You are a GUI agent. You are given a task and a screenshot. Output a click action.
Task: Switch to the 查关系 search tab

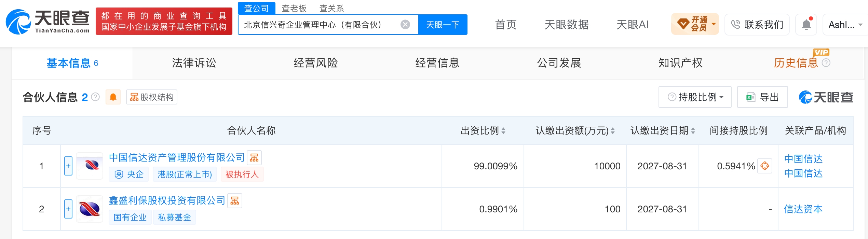click(331, 8)
